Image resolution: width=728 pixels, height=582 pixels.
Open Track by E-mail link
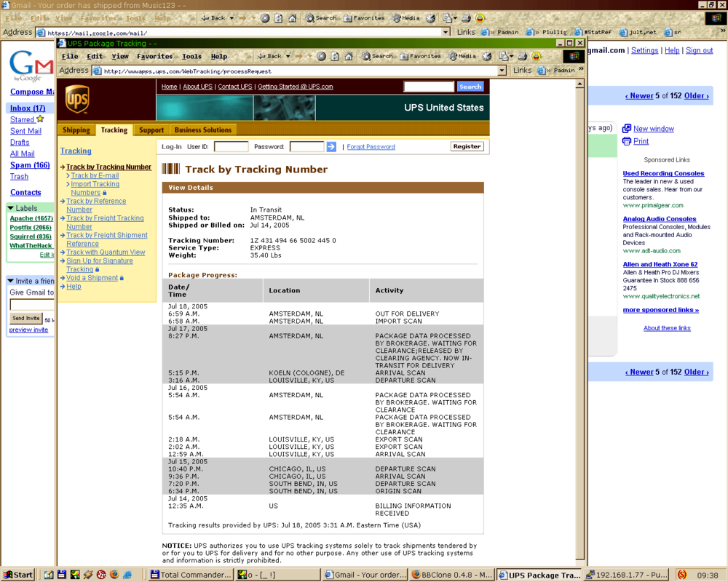(95, 175)
